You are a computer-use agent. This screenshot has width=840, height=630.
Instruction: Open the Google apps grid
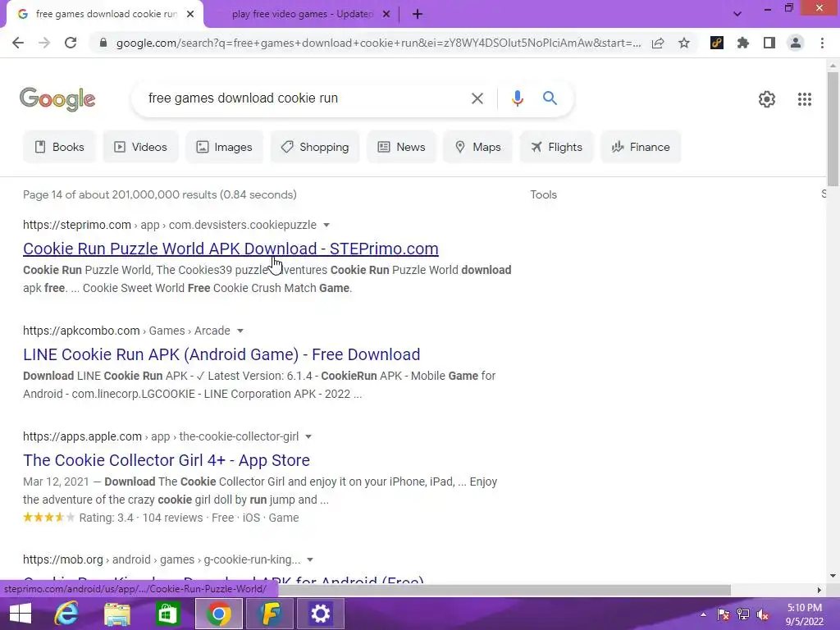[x=804, y=99]
